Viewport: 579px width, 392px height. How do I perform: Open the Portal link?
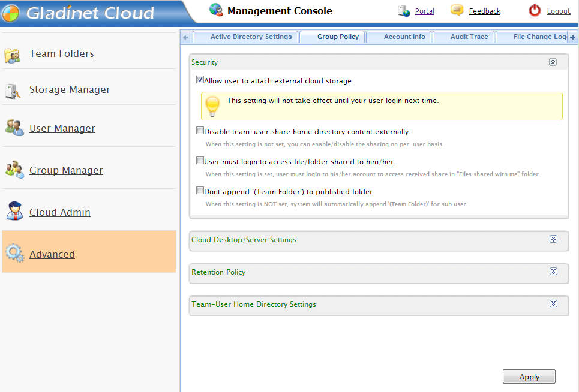pyautogui.click(x=424, y=11)
